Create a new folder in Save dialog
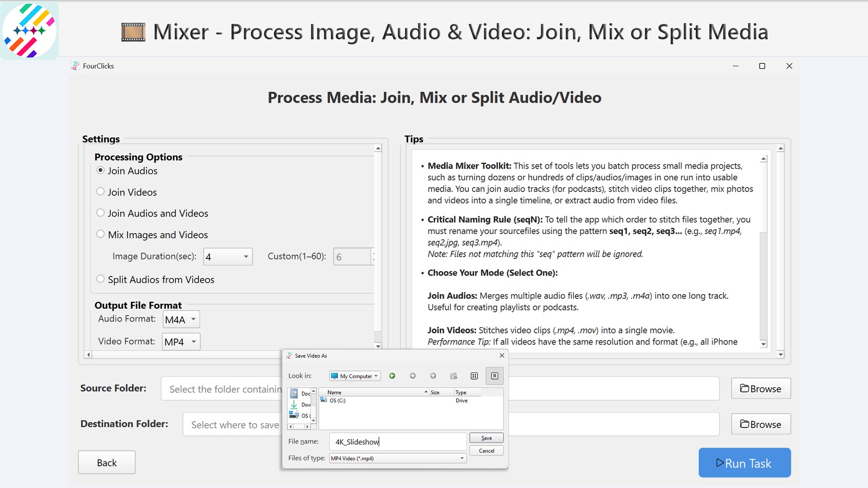The height and width of the screenshot is (488, 868). click(453, 375)
